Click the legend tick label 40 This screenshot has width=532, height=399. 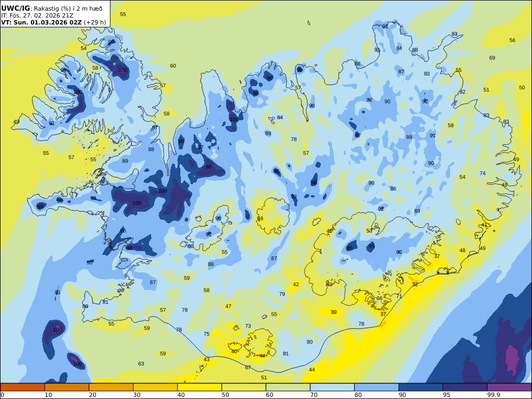[x=181, y=395]
